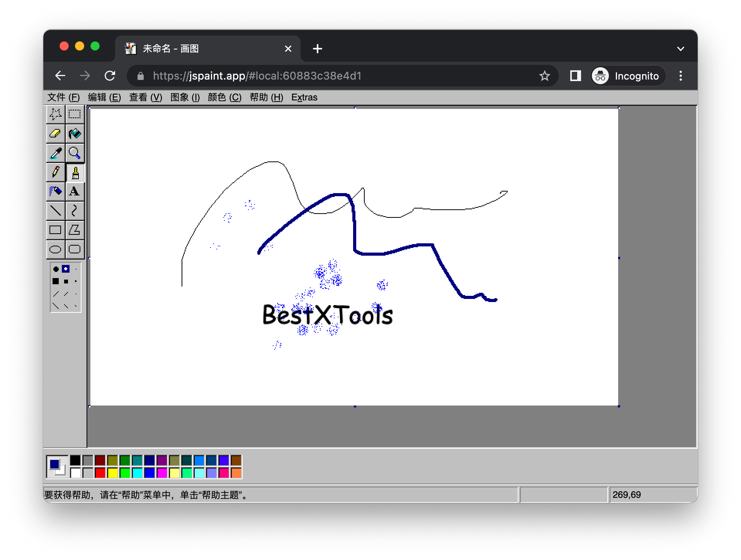Select the Curve tool

coord(75,211)
